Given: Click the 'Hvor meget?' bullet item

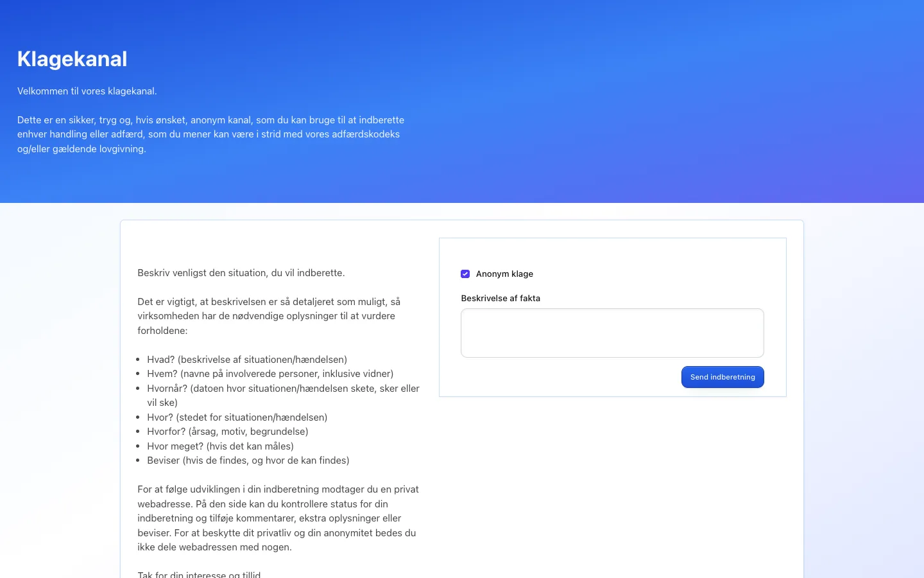Looking at the screenshot, I should tap(220, 446).
